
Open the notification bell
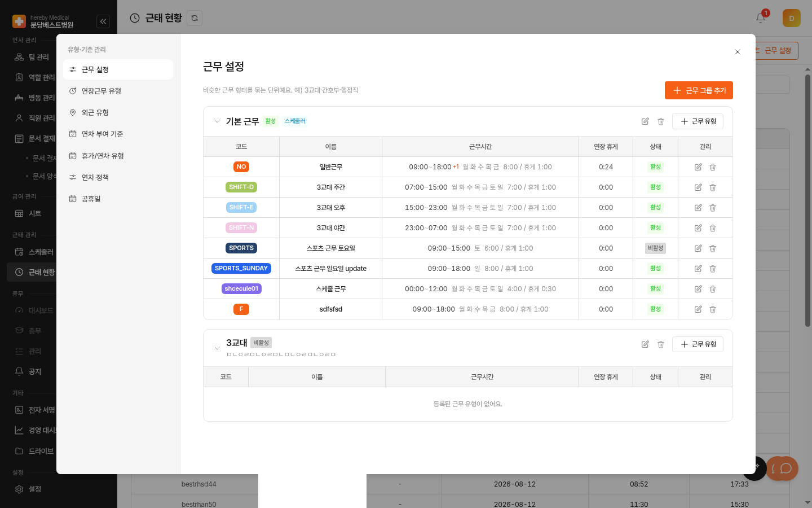(761, 18)
